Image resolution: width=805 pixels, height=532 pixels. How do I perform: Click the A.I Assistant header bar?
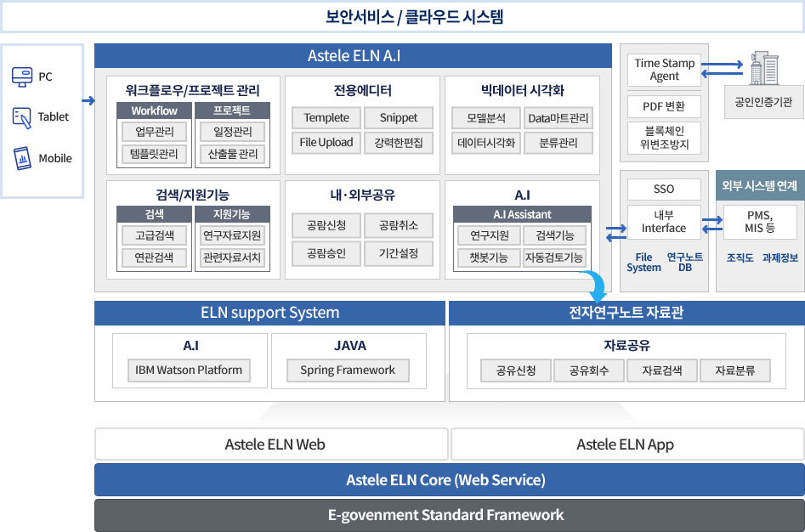pos(522,214)
